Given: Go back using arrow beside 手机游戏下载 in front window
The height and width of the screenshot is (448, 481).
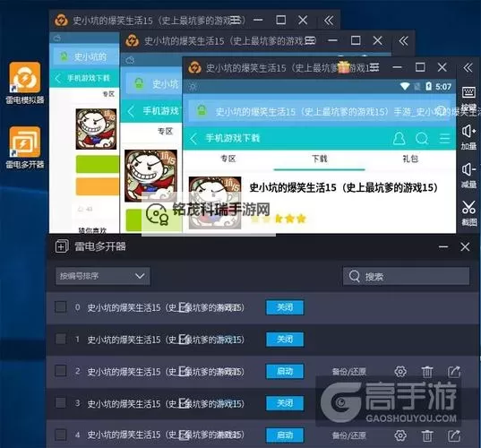Looking at the screenshot, I should point(193,139).
